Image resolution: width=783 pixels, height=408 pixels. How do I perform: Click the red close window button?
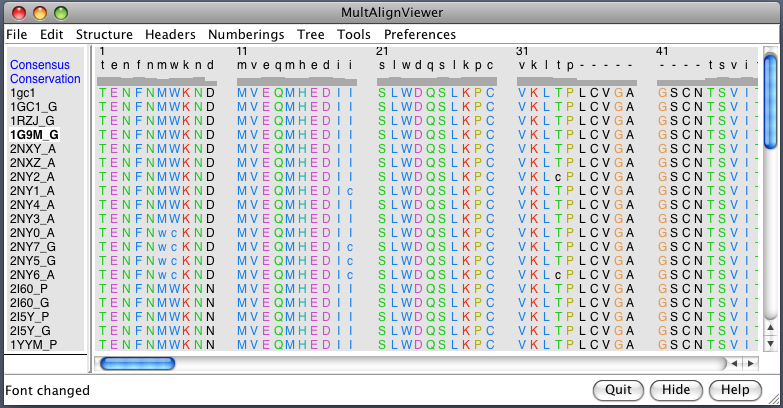pos(19,13)
